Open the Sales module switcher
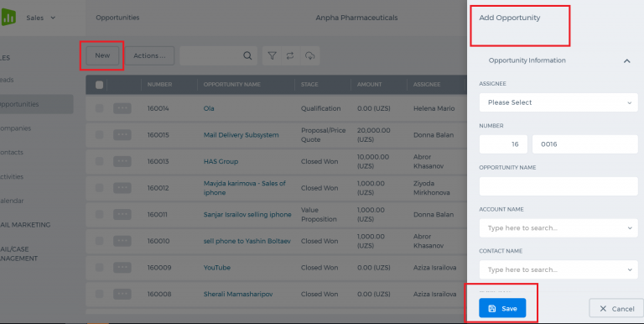Screen dimensions: 644x324 pyautogui.click(x=40, y=18)
